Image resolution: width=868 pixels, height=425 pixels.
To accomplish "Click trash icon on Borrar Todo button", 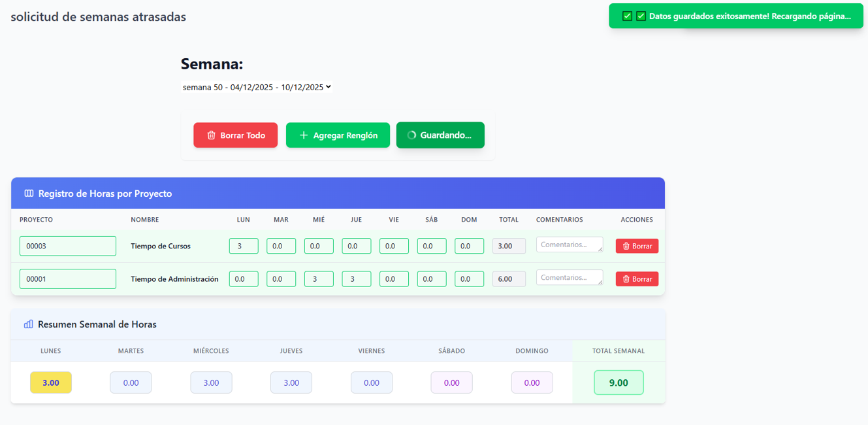I will click(211, 135).
